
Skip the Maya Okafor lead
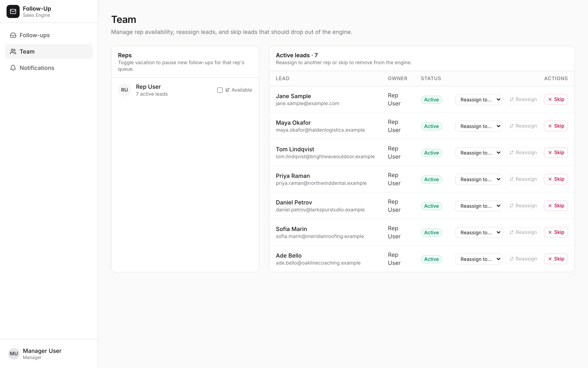point(556,126)
